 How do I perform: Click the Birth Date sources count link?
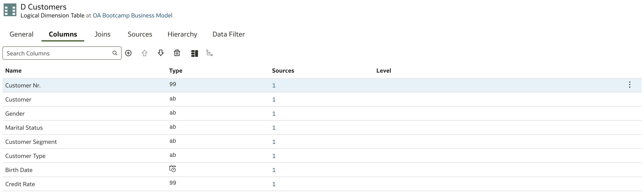pyautogui.click(x=274, y=170)
